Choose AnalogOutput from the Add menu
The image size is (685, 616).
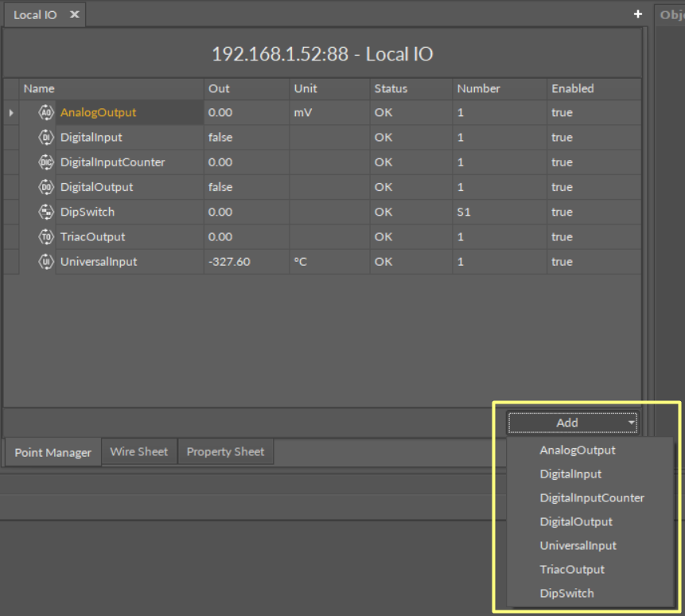[577, 450]
